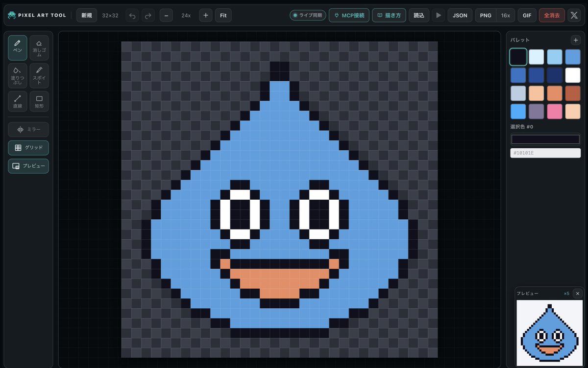Select the スポイト eyedropper tool

click(x=39, y=75)
